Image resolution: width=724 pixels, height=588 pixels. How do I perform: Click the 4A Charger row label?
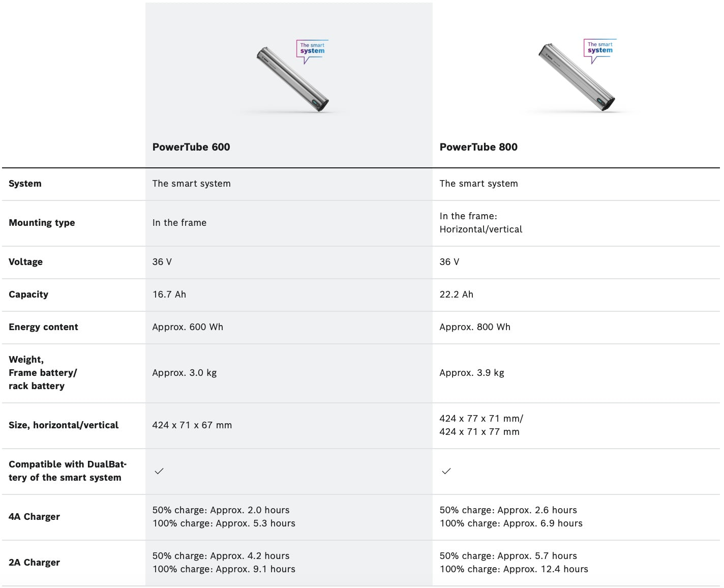pyautogui.click(x=34, y=517)
